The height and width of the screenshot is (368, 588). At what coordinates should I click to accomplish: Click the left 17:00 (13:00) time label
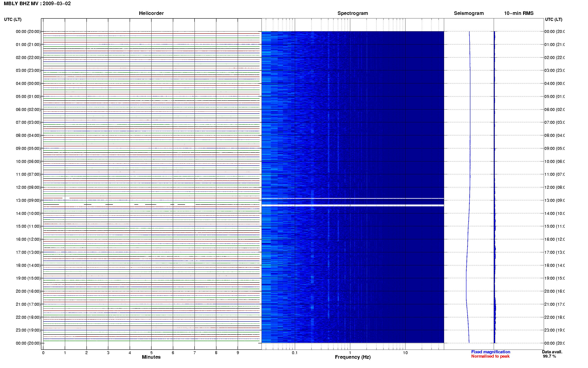(x=28, y=252)
